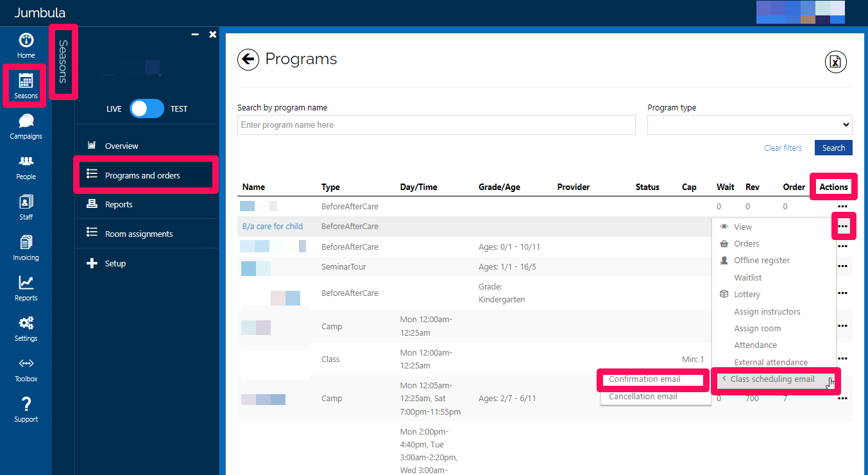868x475 pixels.
Task: Open the Program type dropdown
Action: pyautogui.click(x=749, y=125)
